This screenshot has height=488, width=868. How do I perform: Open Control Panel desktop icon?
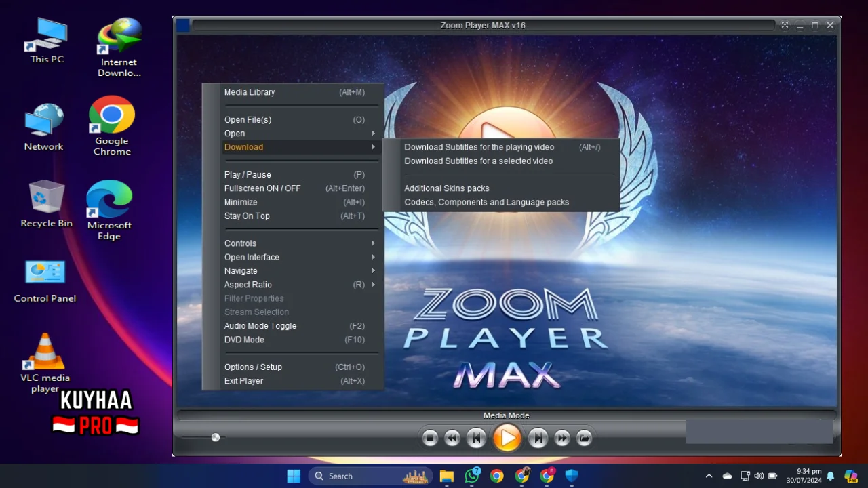(x=45, y=281)
